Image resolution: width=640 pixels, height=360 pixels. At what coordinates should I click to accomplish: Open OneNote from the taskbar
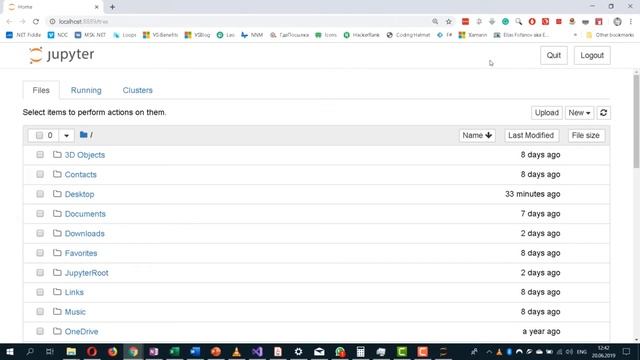click(154, 351)
